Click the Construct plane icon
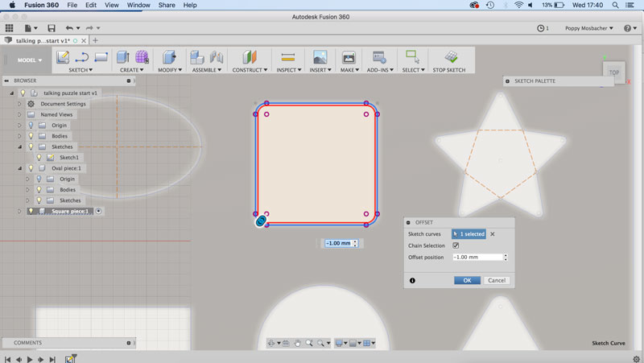Viewport: 644px width, 363px height. tap(250, 57)
